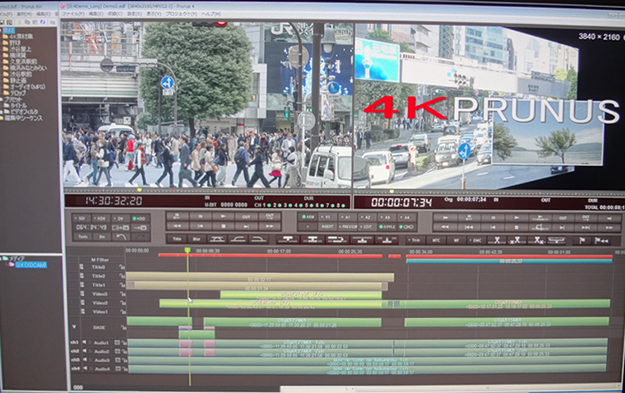The image size is (625, 393).
Task: Apply the Blur effect button
Action: pos(197,239)
